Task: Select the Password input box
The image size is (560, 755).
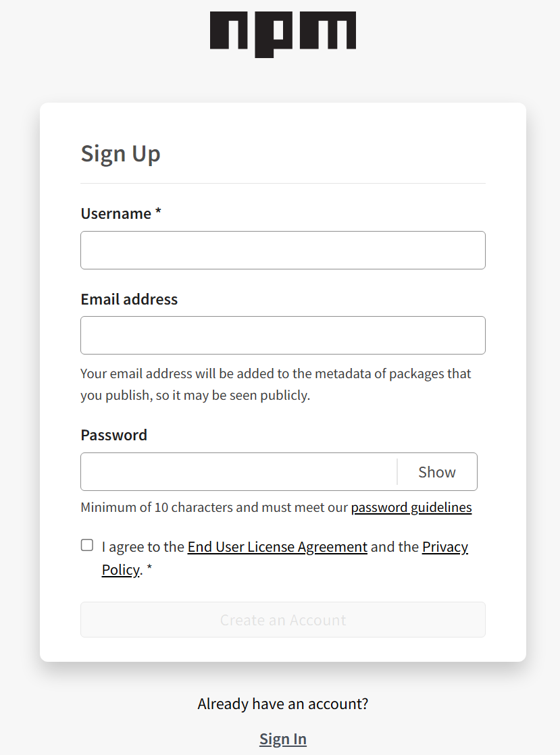Action: [238, 471]
